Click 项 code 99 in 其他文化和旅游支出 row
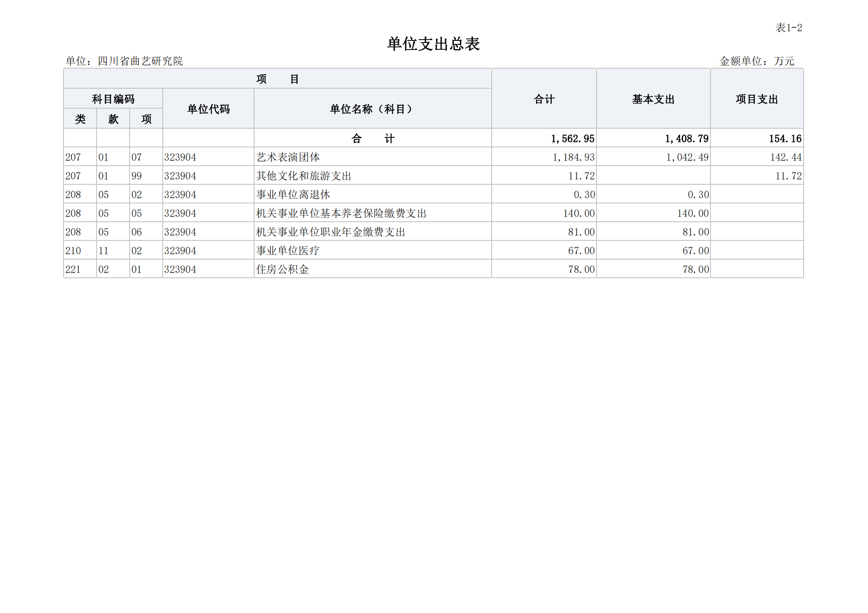 click(137, 176)
